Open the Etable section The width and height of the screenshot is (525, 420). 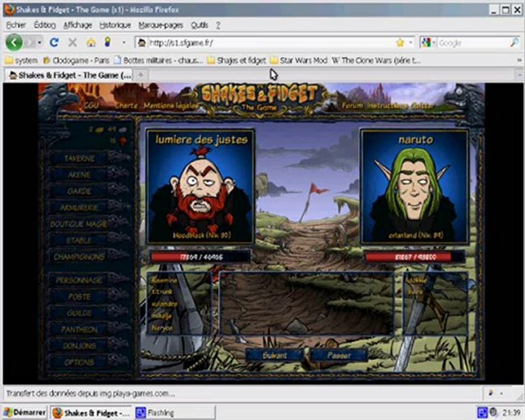79,240
